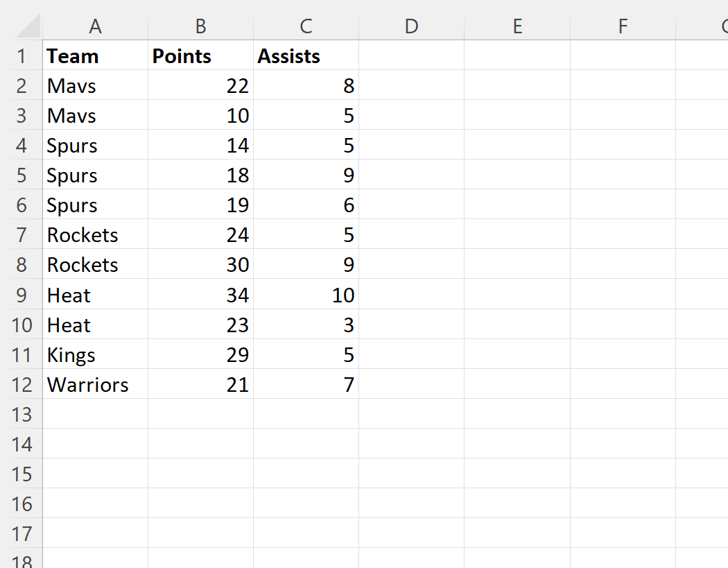Select the Rockets cell in row 7
Viewport: 728px width, 568px height.
95,235
